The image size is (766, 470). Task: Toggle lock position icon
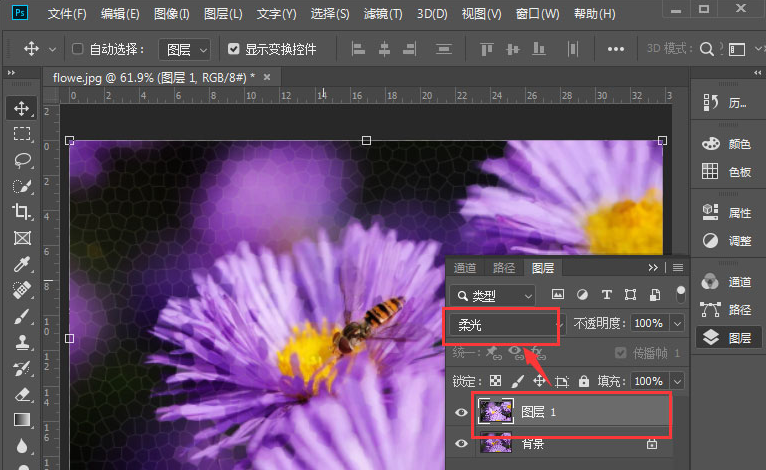click(539, 381)
